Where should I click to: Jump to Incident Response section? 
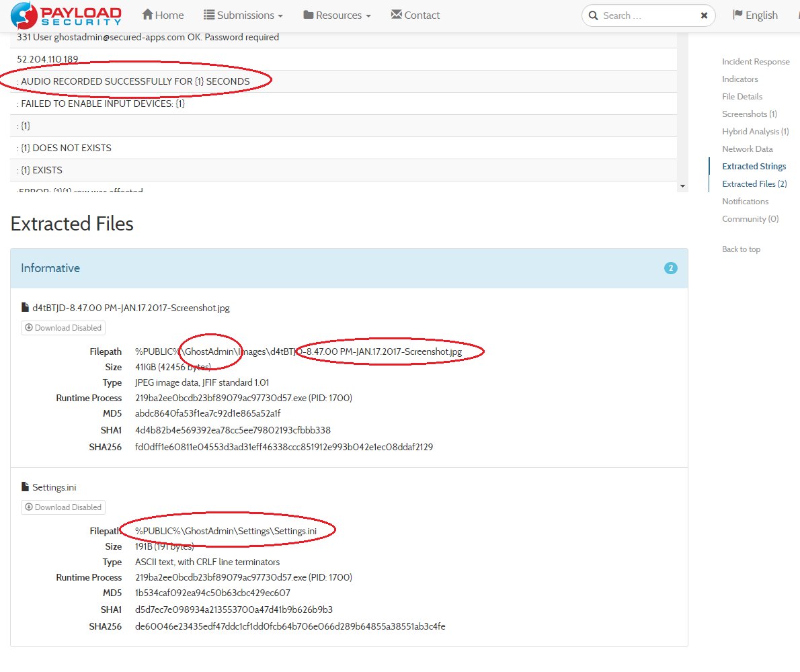(756, 62)
